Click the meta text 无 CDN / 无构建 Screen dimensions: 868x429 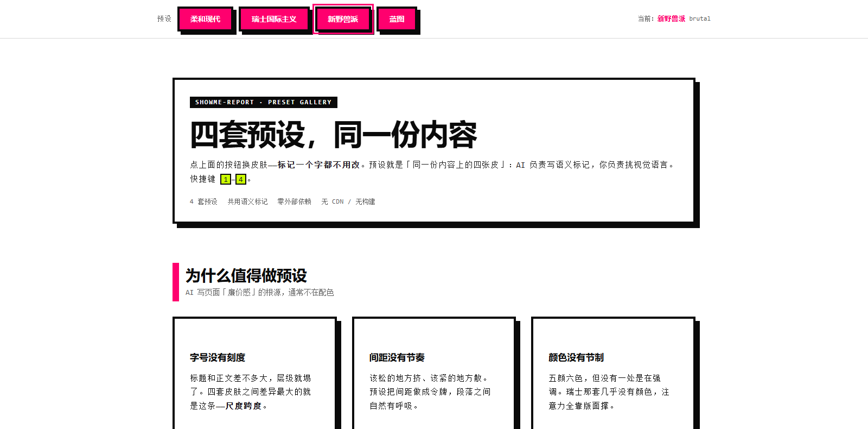[348, 201]
